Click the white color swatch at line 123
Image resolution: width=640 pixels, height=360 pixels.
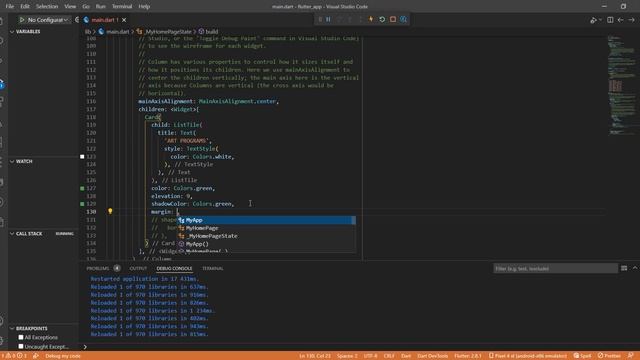coord(82,157)
